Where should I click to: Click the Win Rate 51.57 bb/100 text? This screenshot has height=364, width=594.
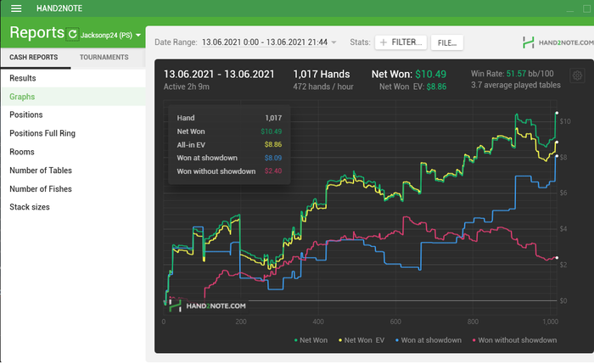click(513, 74)
